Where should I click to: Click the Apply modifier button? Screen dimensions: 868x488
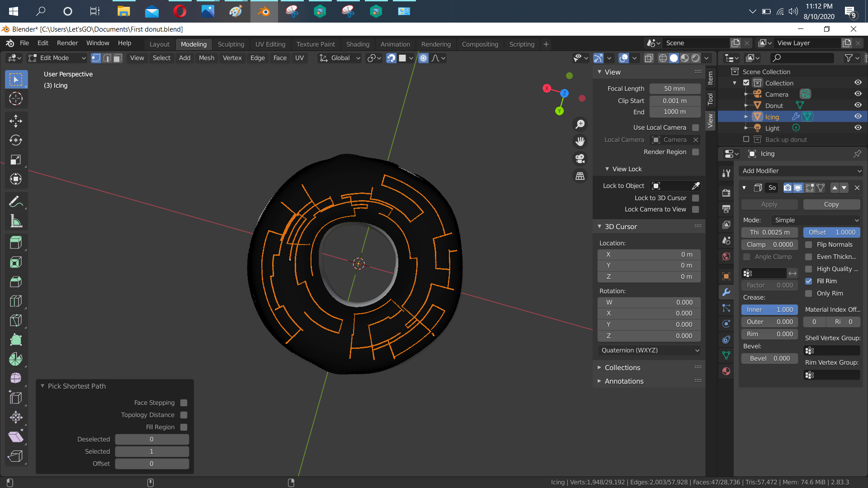pyautogui.click(x=769, y=204)
